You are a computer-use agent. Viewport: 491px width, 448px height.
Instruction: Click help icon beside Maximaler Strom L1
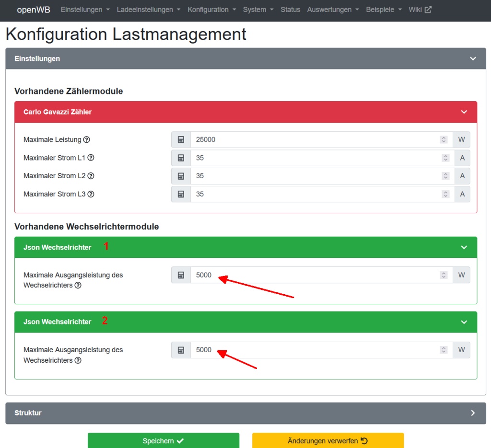coord(91,158)
